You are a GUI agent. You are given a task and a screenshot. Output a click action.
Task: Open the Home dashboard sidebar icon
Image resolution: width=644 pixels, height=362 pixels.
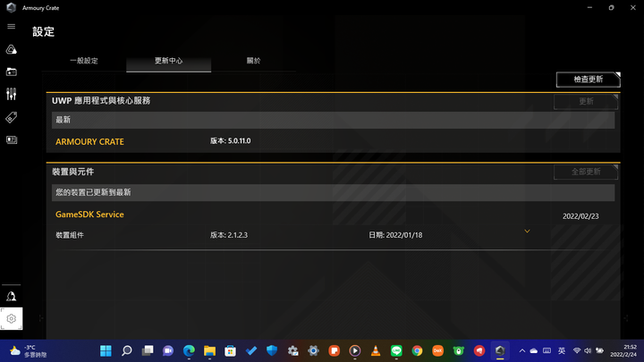tap(11, 50)
